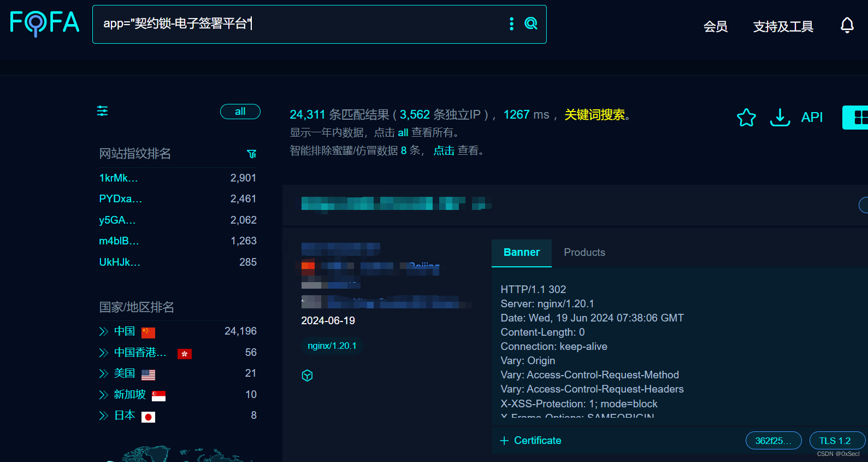Expand the 新加坡 region entry

tap(104, 395)
